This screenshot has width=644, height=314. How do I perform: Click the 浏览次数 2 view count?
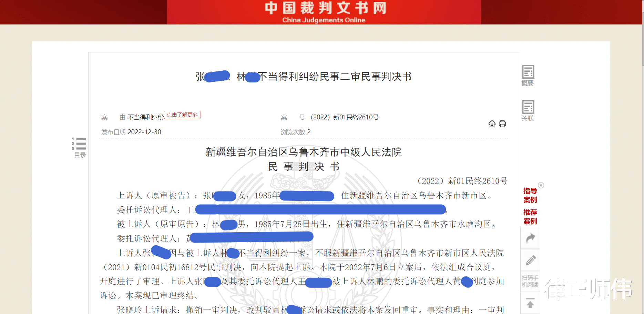point(296,132)
